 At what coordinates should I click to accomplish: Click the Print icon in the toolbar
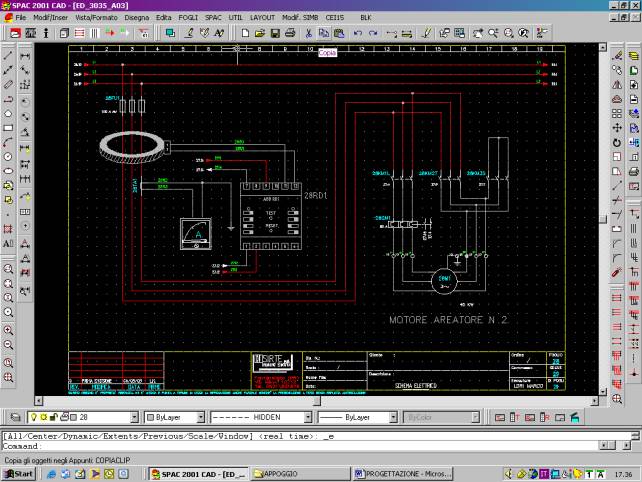[x=289, y=33]
